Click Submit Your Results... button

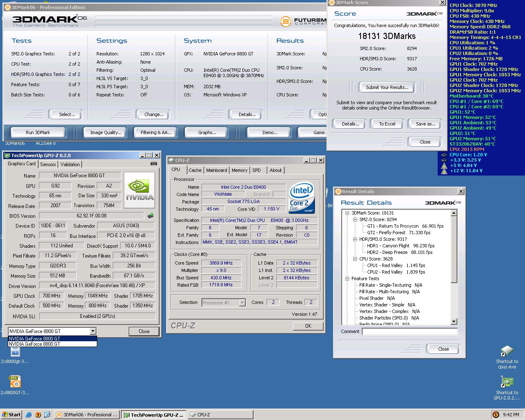[x=387, y=87]
